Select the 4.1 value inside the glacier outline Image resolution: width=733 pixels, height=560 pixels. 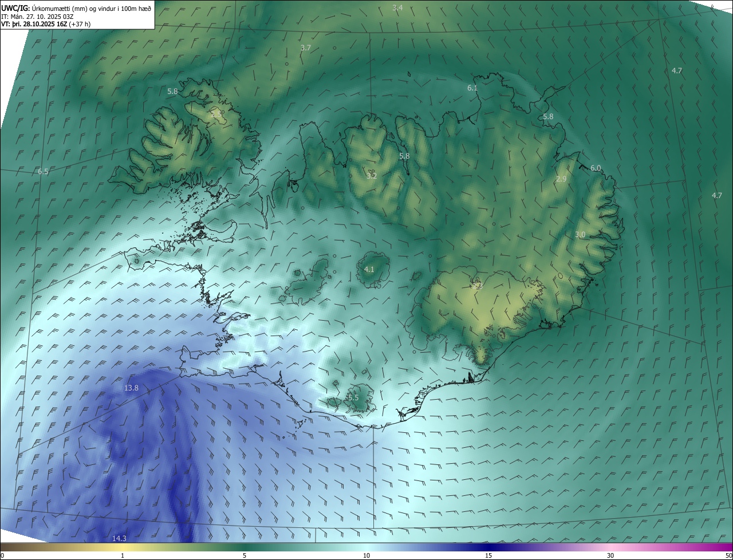pos(369,270)
